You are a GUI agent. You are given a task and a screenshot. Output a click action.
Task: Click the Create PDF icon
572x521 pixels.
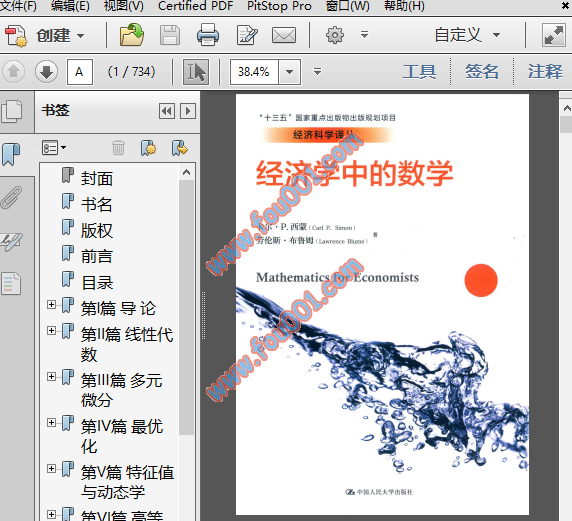16,35
